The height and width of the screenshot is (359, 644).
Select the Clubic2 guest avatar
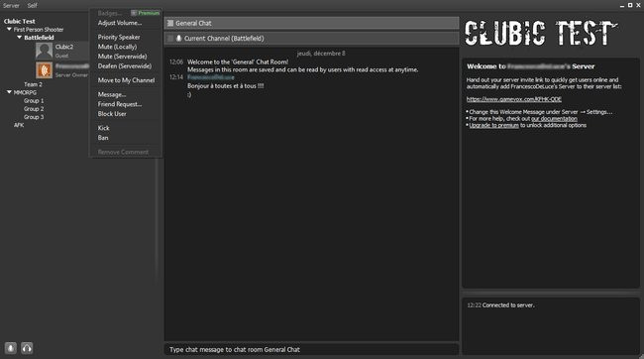pyautogui.click(x=44, y=51)
